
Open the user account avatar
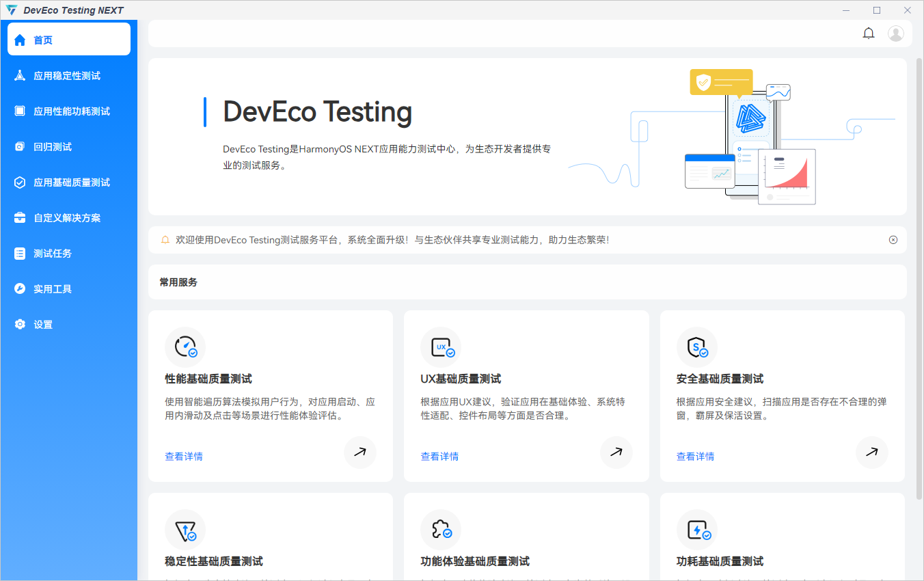(896, 33)
